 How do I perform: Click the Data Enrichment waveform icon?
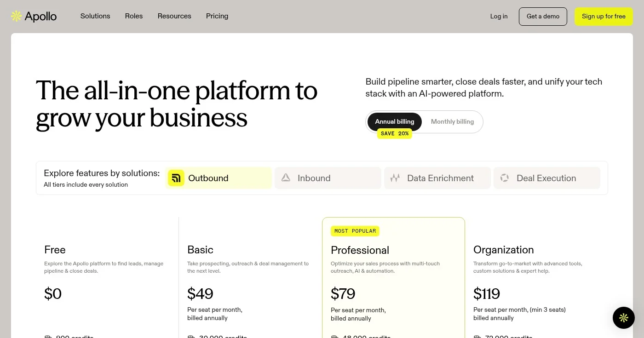click(x=395, y=178)
